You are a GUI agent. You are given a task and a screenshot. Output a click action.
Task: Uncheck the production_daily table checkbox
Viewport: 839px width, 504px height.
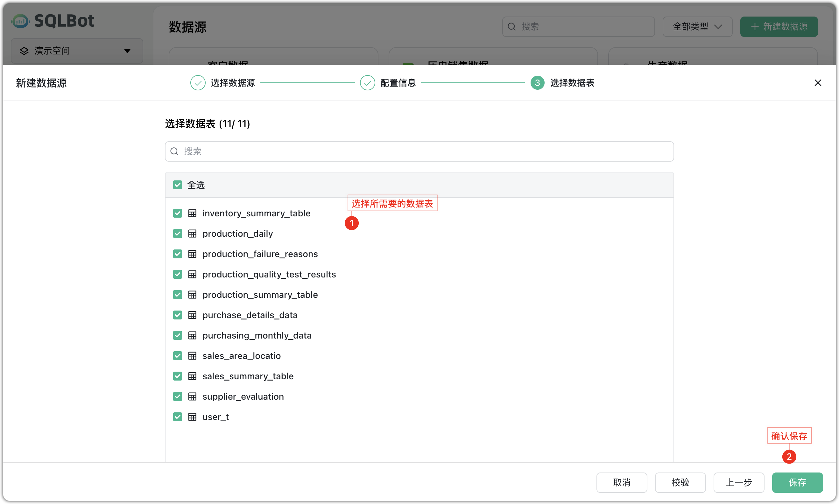177,233
